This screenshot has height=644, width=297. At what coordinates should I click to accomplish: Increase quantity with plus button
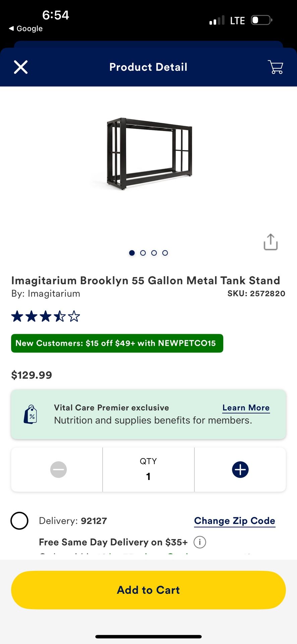pos(240,470)
